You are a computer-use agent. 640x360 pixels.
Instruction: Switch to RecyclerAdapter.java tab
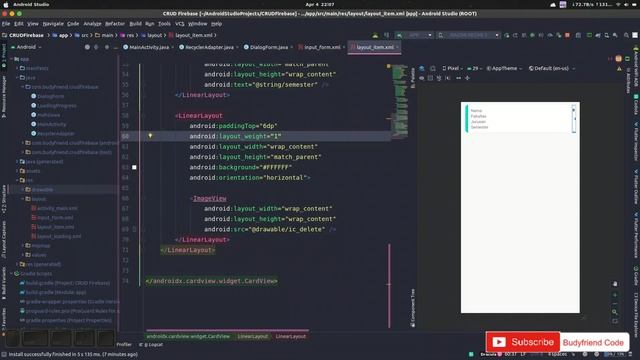pos(209,47)
